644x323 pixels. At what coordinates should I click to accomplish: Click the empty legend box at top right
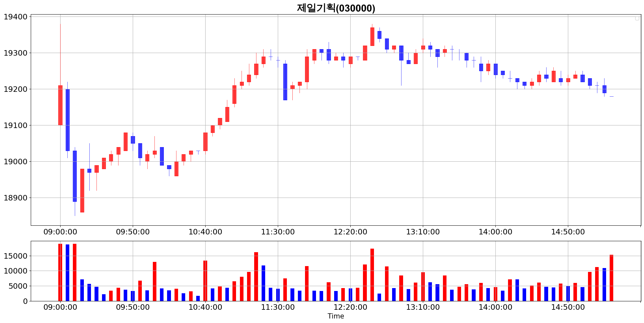[x=637, y=18]
